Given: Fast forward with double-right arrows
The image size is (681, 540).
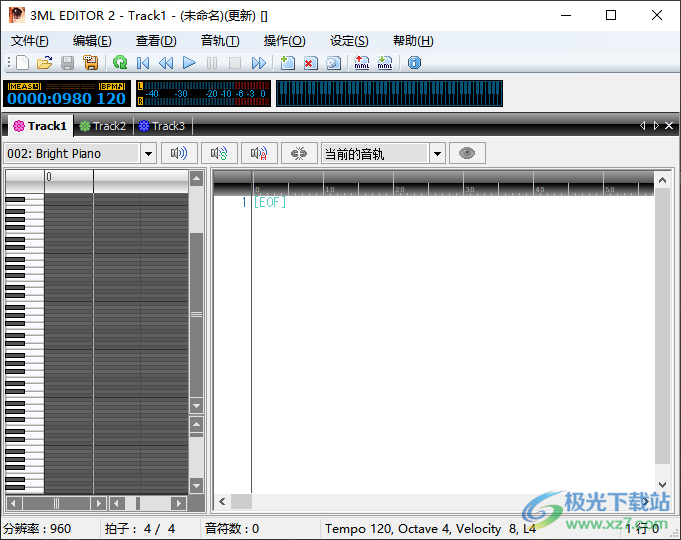Looking at the screenshot, I should pos(258,63).
